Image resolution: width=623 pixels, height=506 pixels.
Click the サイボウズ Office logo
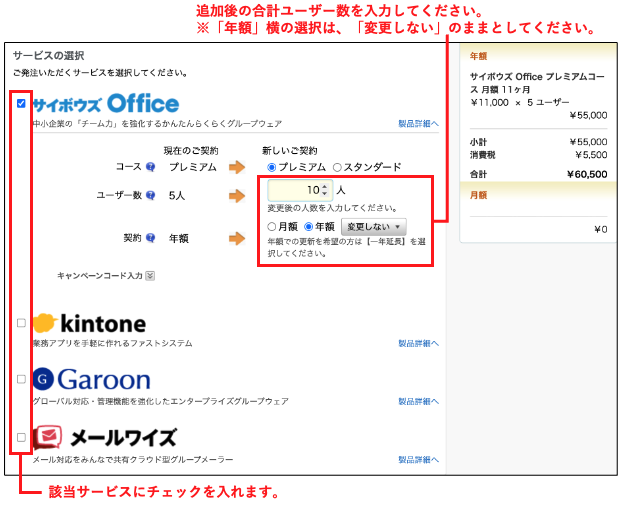tap(105, 104)
